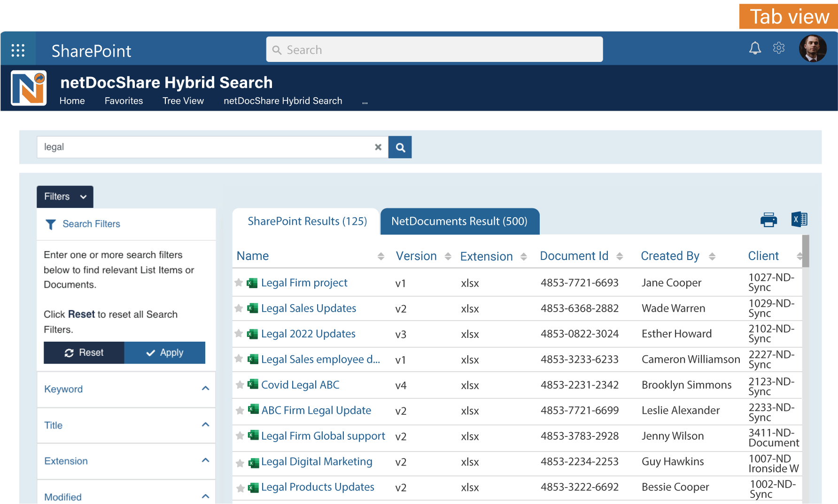Click the Search Filters funnel icon
838x504 pixels.
[x=51, y=224]
